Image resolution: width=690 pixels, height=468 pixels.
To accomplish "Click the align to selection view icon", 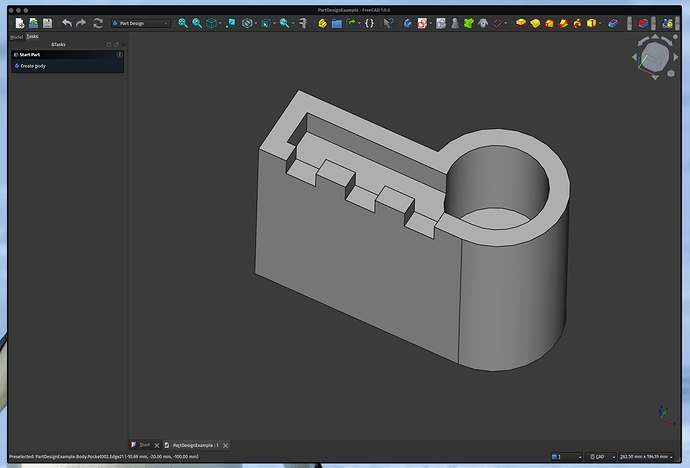I will [231, 23].
